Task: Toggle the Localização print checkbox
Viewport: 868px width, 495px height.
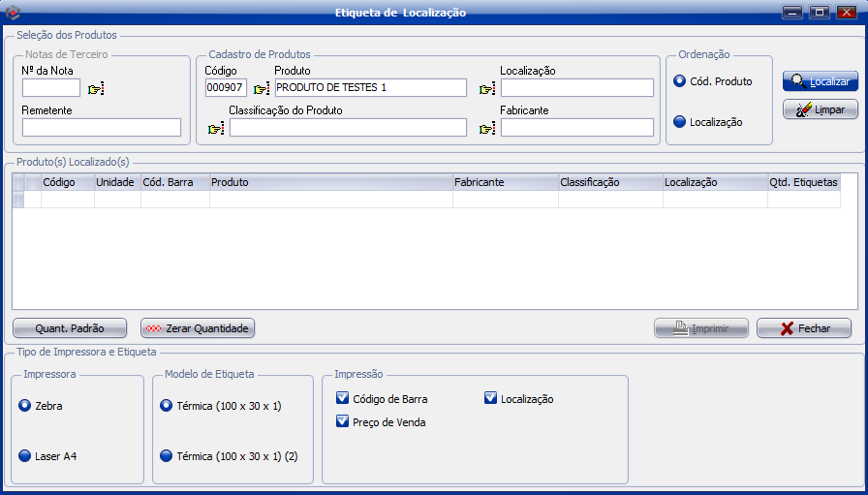Action: coord(490,398)
